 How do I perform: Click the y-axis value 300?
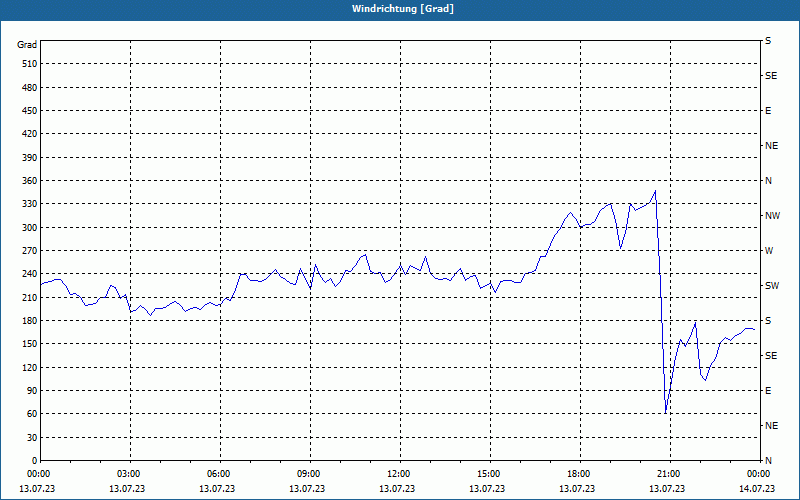tap(30, 228)
